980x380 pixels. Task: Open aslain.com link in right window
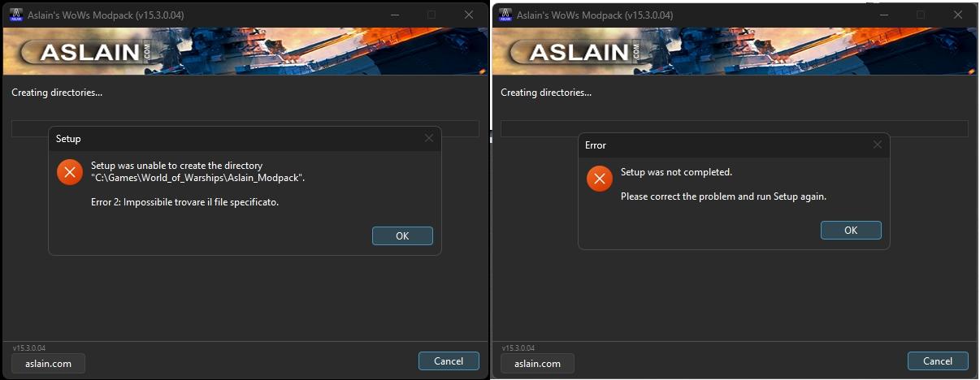(x=537, y=363)
